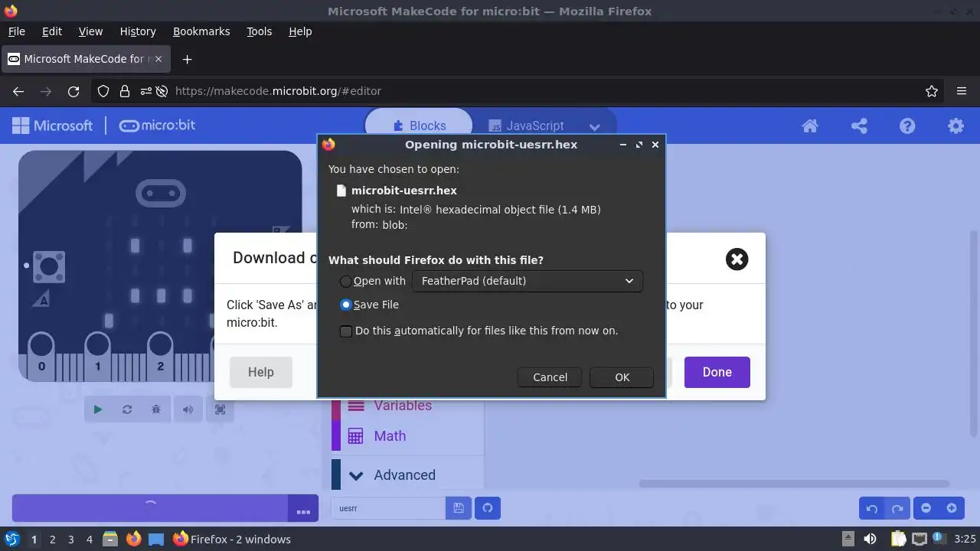Click the project name field 'uesrr'

tap(388, 508)
